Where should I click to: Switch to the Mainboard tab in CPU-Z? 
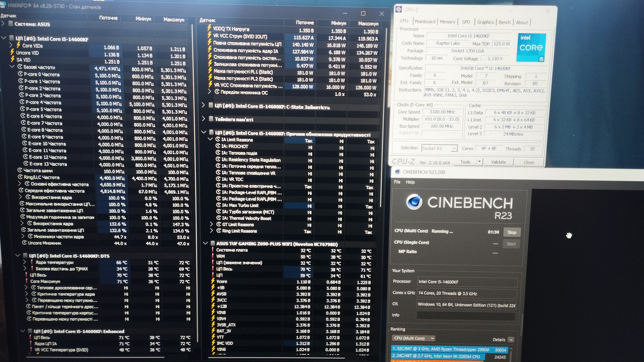tap(425, 22)
